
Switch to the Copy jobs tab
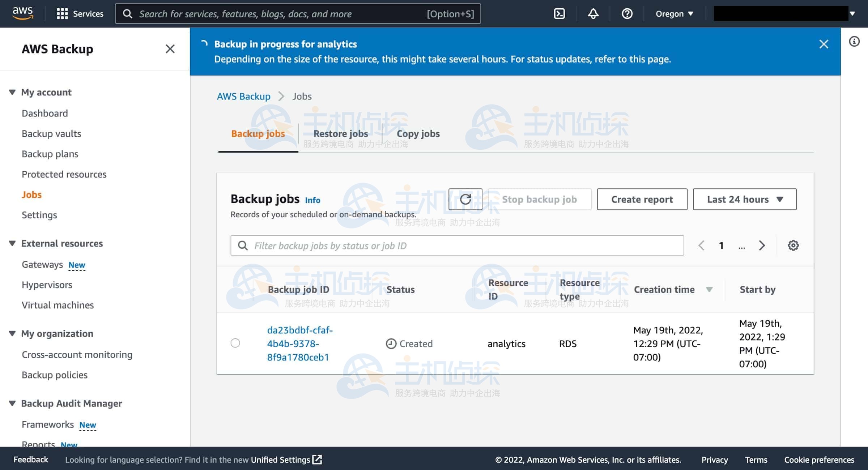[418, 134]
